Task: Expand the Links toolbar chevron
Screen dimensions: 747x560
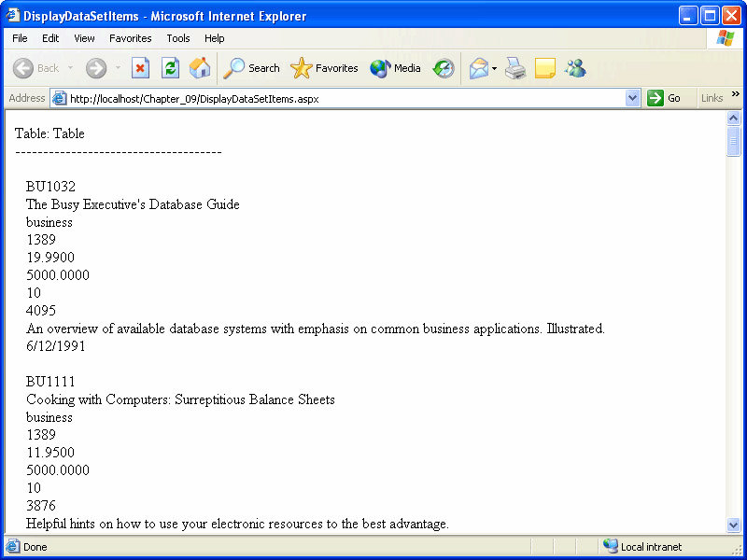Action: tap(735, 94)
